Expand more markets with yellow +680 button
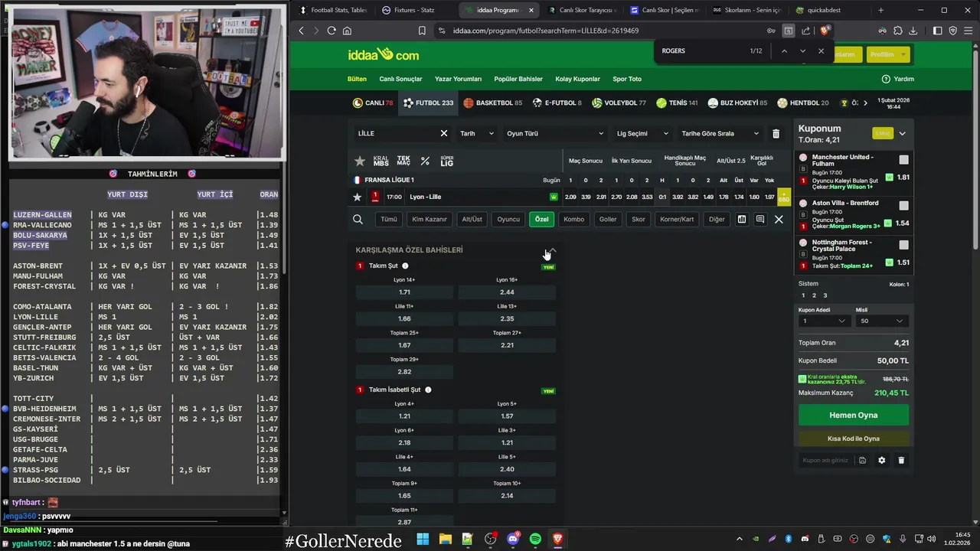The height and width of the screenshot is (551, 980). click(x=783, y=197)
